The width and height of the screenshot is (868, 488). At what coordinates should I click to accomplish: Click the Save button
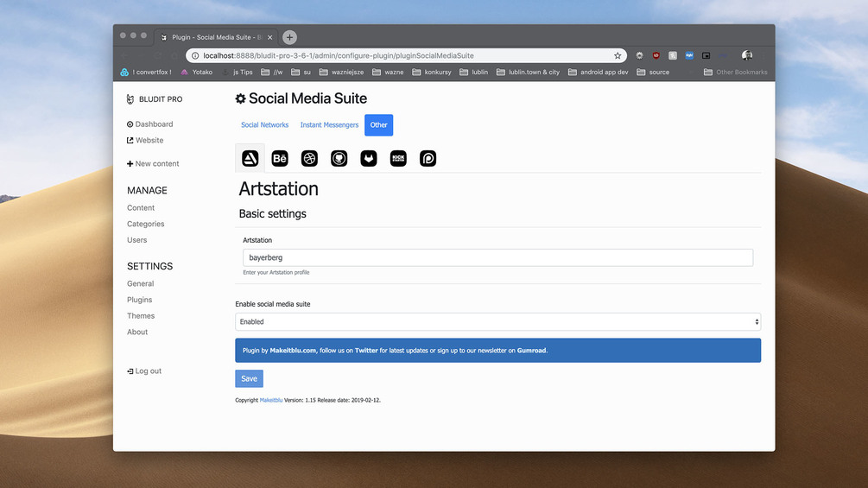pos(249,378)
